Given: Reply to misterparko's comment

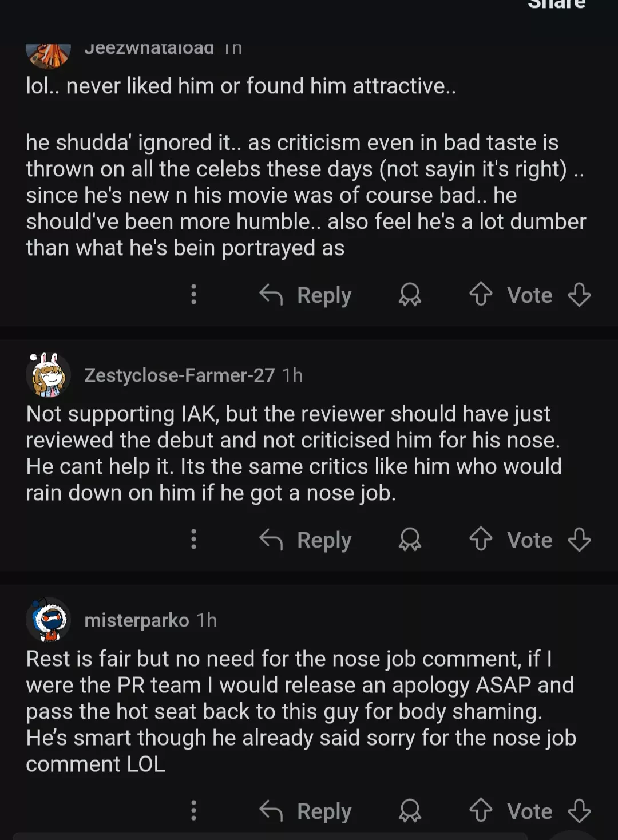Looking at the screenshot, I should click(x=306, y=810).
